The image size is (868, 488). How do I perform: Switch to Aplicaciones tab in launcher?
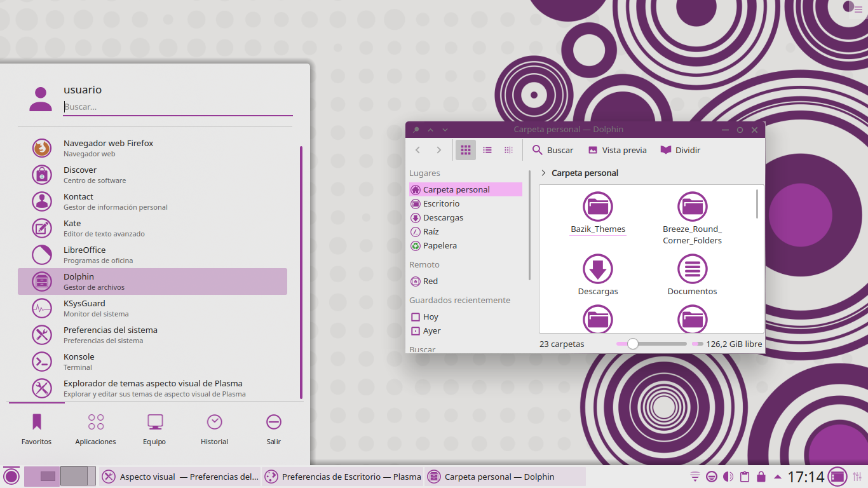coord(96,429)
